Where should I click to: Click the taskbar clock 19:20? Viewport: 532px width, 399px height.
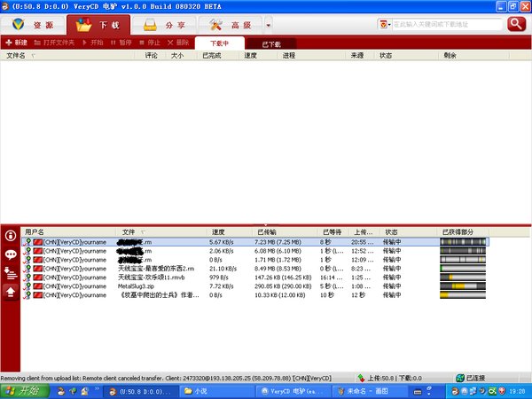(517, 391)
